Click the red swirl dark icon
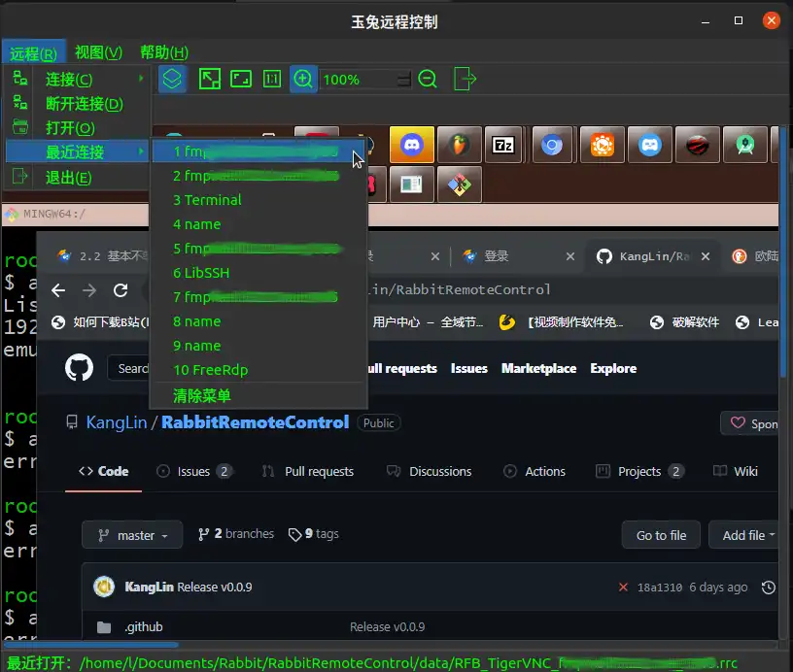Image resolution: width=793 pixels, height=672 pixels. coord(698,145)
